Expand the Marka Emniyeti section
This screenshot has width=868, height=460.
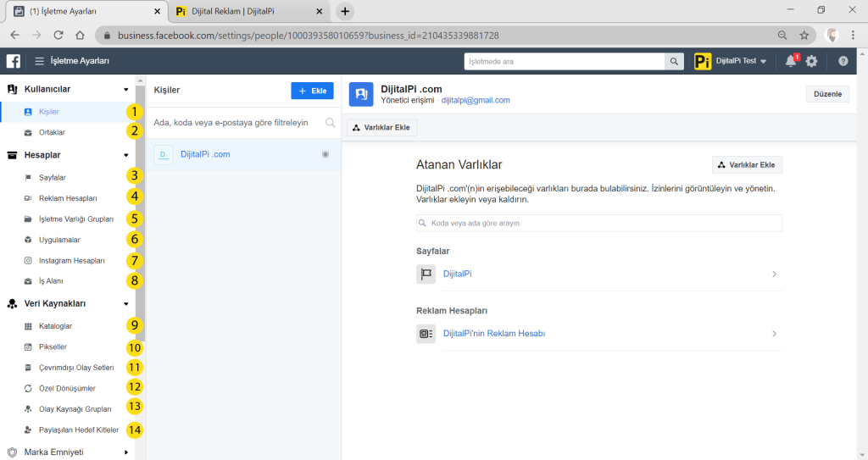[x=126, y=452]
